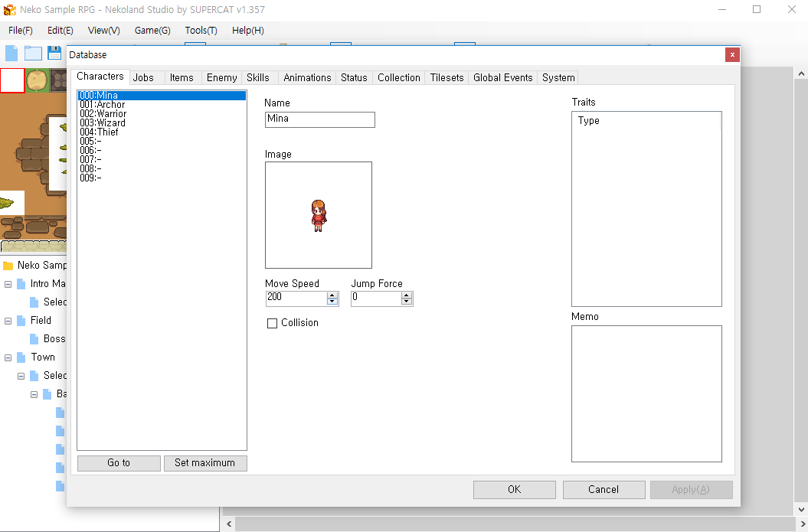
Task: Collapse the Town tree node
Action: coord(8,357)
